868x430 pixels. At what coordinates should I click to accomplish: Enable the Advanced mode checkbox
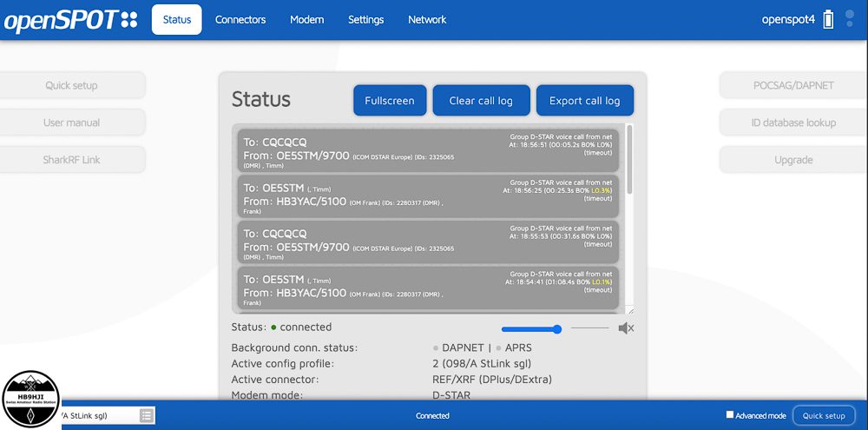click(x=730, y=414)
